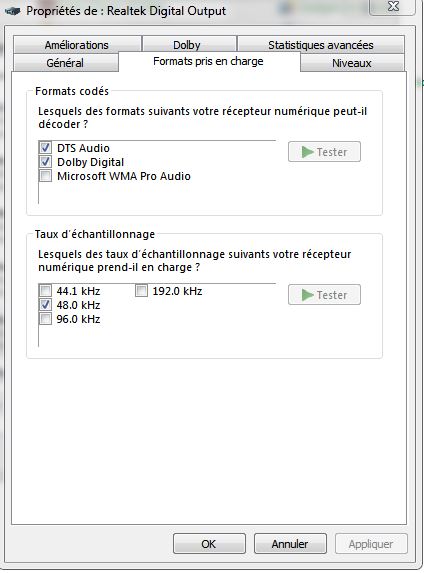
Task: Uncheck the DTS Audio checkbox
Action: pyautogui.click(x=45, y=148)
